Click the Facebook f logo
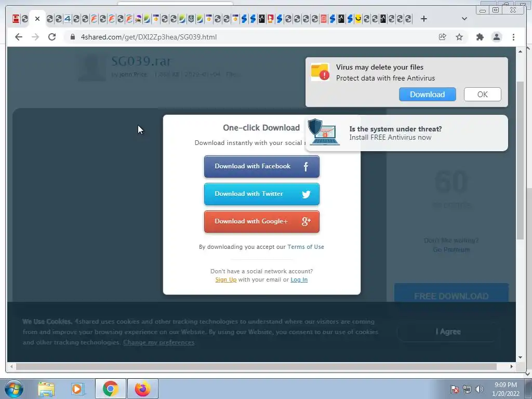This screenshot has height=399, width=532. pyautogui.click(x=305, y=167)
